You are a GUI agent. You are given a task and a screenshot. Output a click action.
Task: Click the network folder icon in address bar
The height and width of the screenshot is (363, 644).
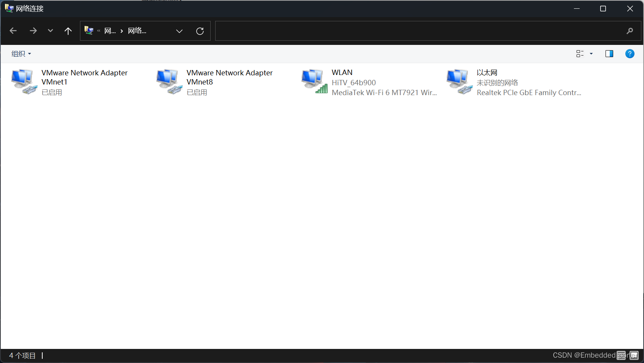(x=89, y=30)
